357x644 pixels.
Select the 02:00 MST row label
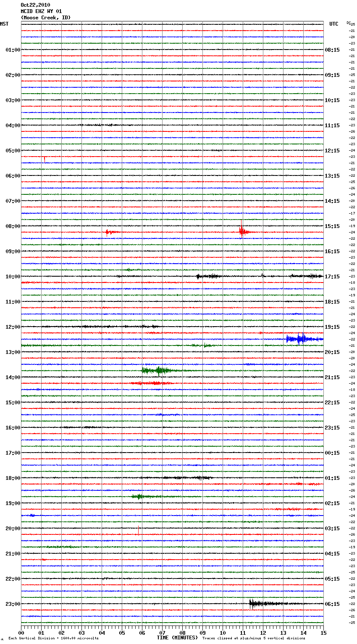13,75
